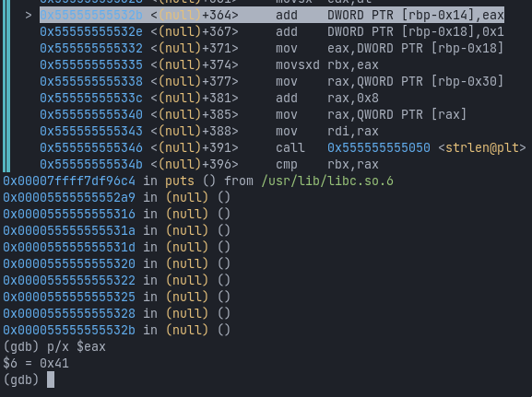
Task: Click operand DWORD PTR [rbp-0x14],eax
Action: pyautogui.click(x=416, y=16)
